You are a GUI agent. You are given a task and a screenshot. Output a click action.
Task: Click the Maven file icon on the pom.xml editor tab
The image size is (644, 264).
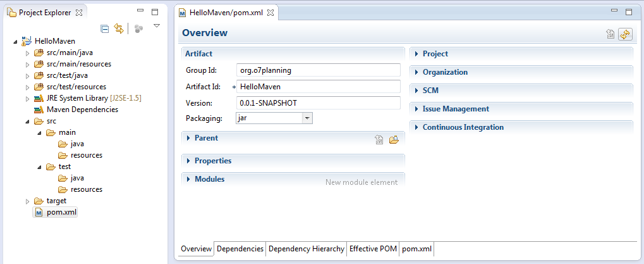click(x=183, y=13)
